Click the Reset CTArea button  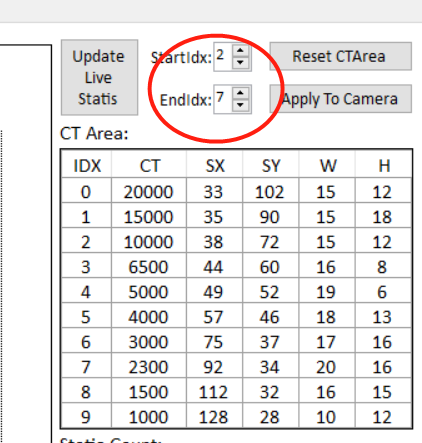click(x=341, y=56)
